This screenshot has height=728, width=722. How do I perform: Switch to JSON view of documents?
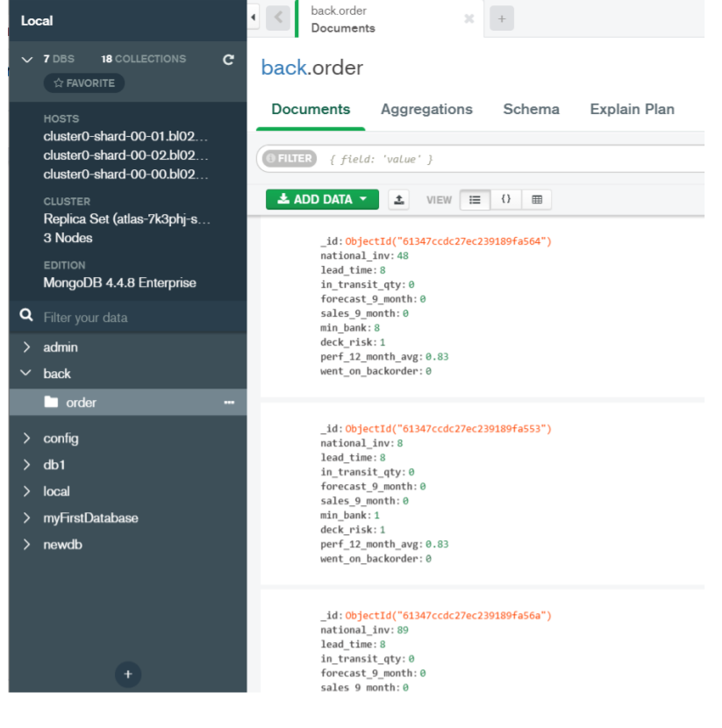click(x=505, y=200)
